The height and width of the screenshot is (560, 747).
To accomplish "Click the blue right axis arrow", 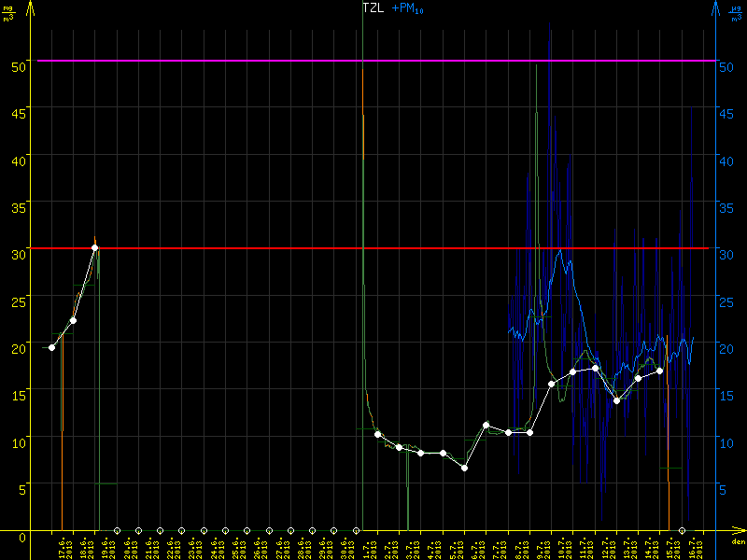I will (716, 9).
